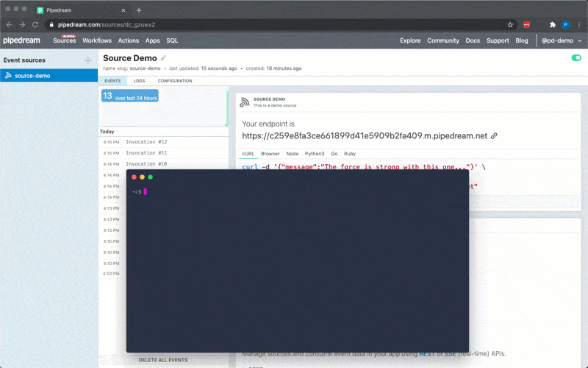The image size is (588, 368).
Task: Switch to the LOGS tab
Action: pos(139,81)
